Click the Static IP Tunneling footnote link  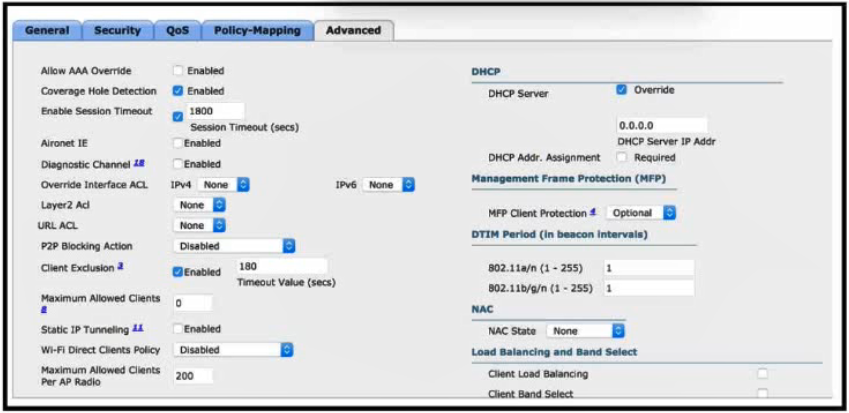tap(138, 327)
